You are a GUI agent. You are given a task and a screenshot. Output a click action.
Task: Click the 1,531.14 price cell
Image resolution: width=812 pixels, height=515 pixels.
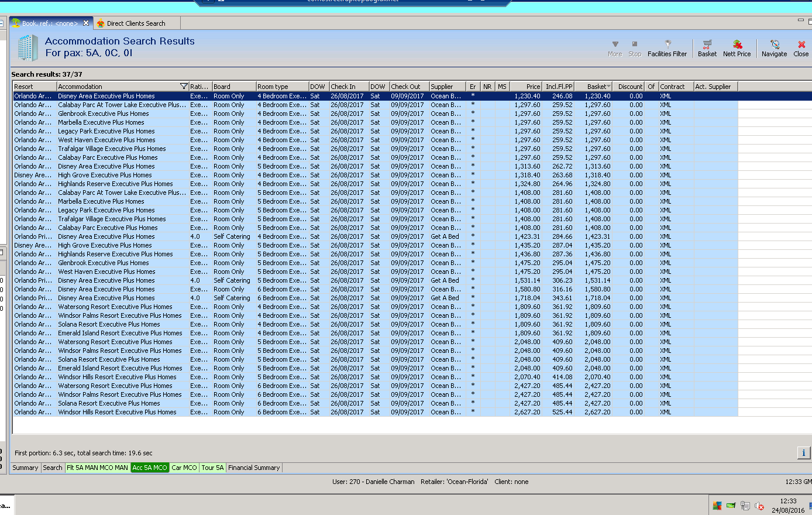pyautogui.click(x=527, y=280)
